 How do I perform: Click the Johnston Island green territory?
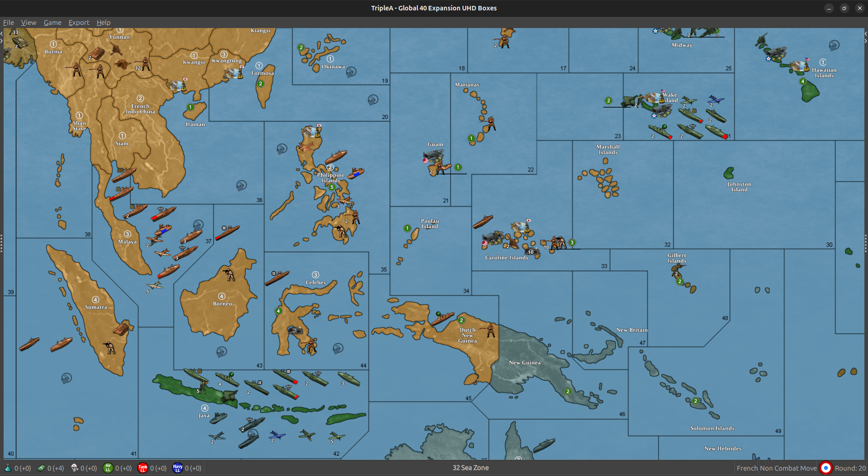pyautogui.click(x=729, y=173)
